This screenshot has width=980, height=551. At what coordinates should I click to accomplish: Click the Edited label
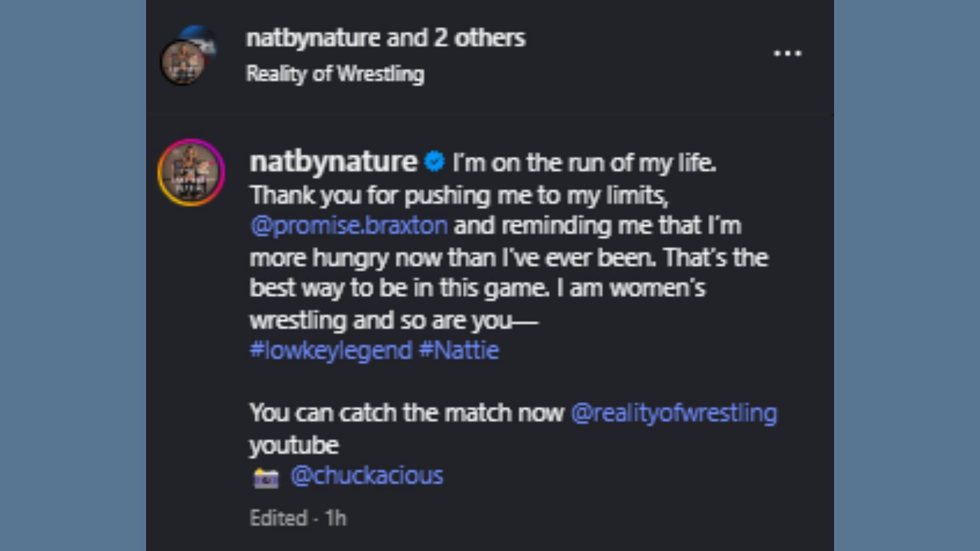pos(278,518)
